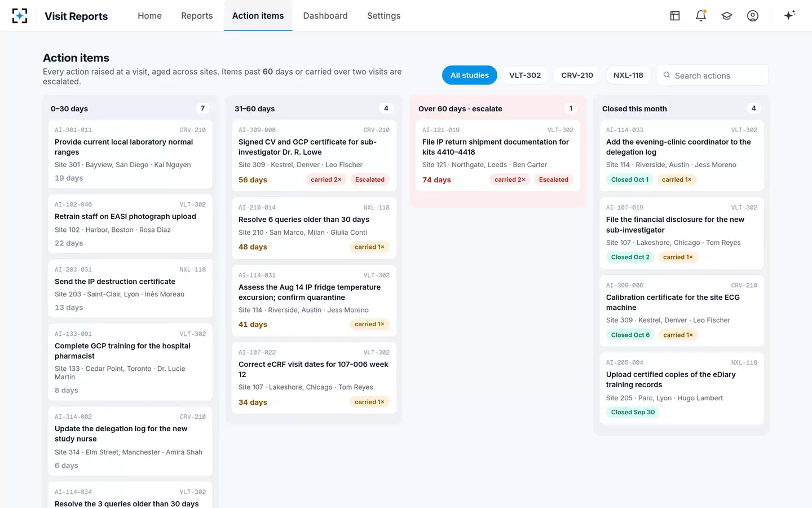Screen dimensions: 812x508
Task: Click carried 1× badge on 48 days card
Action: (x=369, y=247)
